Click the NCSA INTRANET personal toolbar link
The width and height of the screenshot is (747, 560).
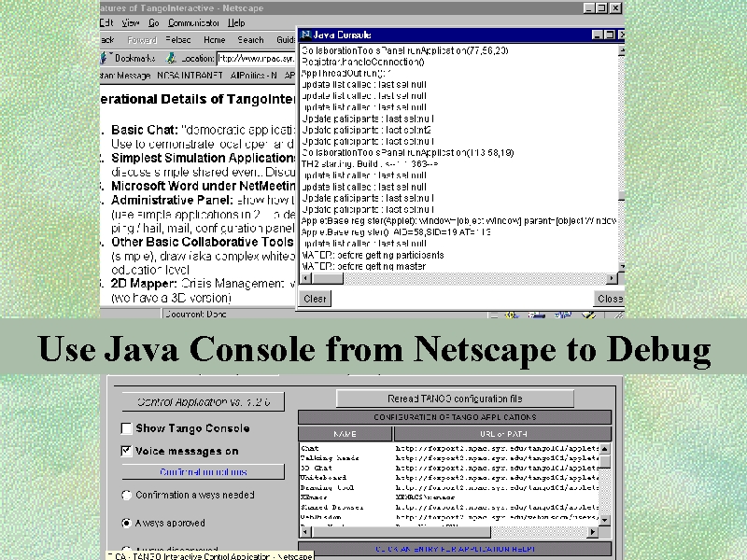[x=190, y=76]
